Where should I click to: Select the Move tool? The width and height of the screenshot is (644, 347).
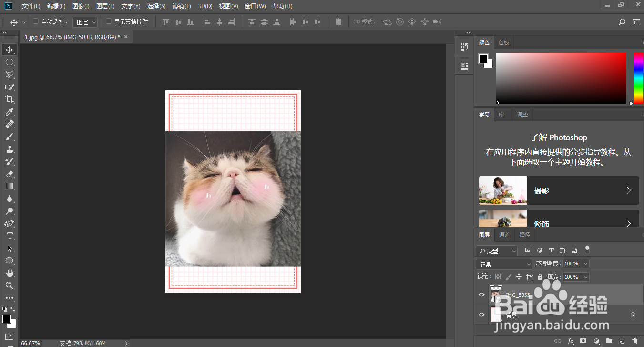tap(9, 50)
